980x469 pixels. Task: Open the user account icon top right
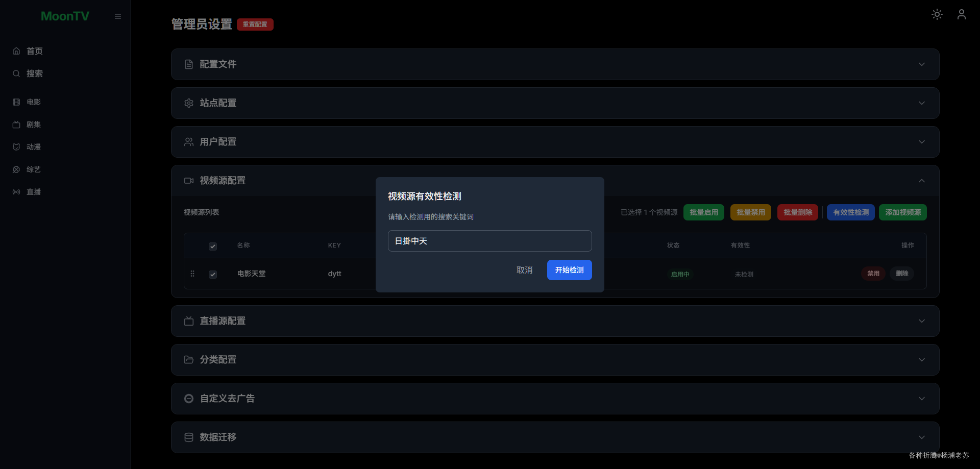tap(961, 14)
